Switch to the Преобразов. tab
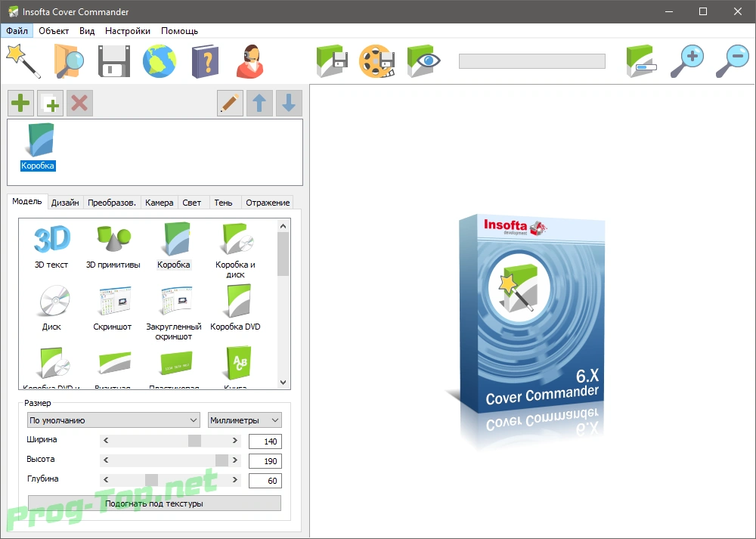This screenshot has width=756, height=539. click(x=112, y=203)
